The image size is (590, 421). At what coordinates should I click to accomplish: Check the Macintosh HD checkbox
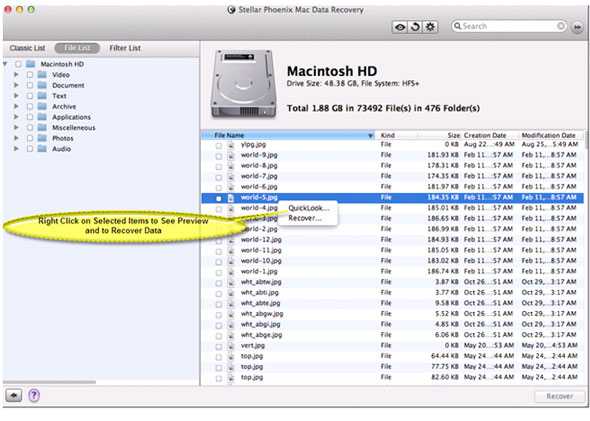(18, 64)
